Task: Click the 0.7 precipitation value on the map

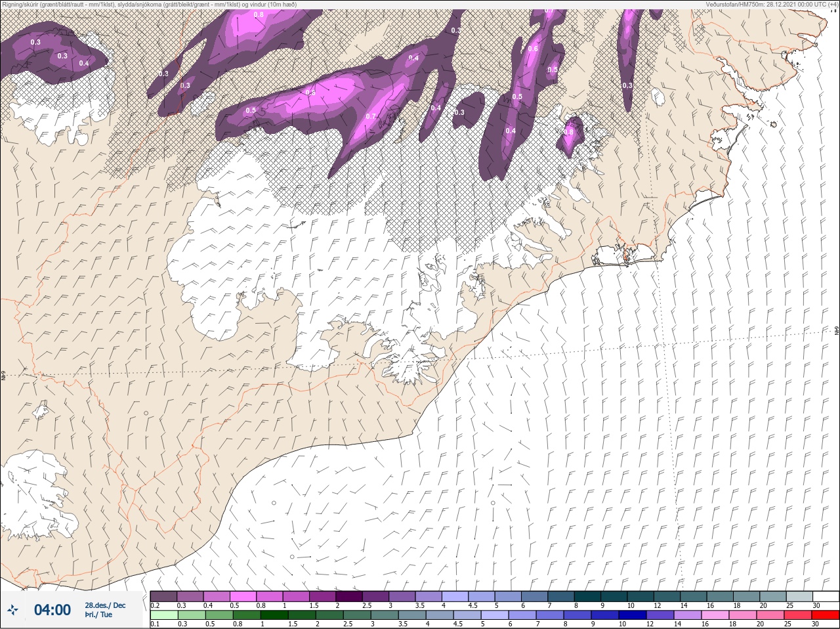Action: [371, 117]
